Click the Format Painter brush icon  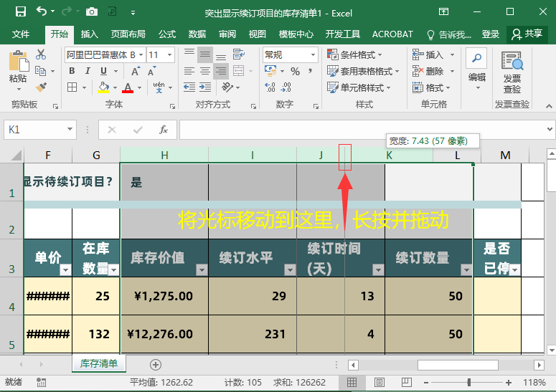click(x=41, y=87)
